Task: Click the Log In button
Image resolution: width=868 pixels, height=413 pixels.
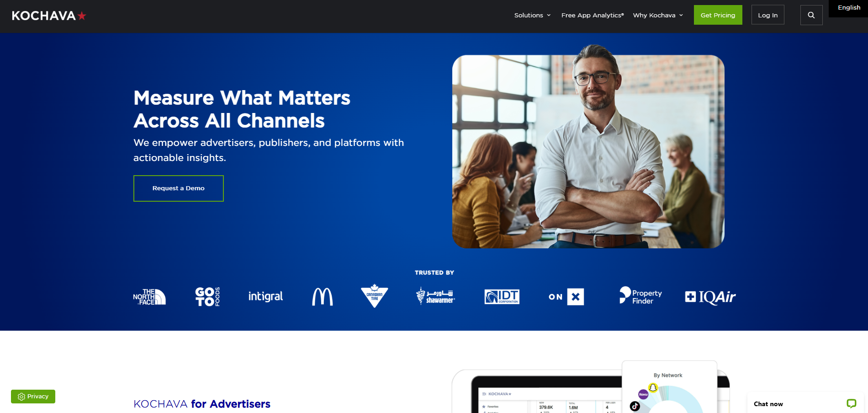Action: (768, 15)
